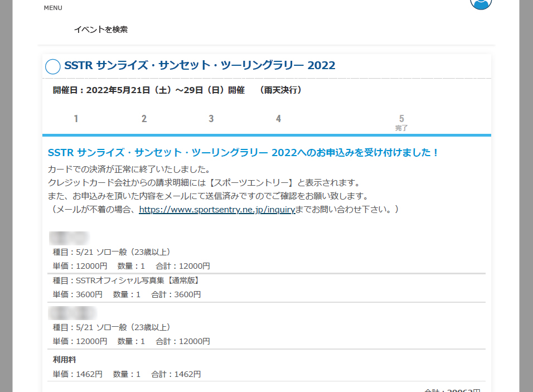Click the 合計:1462円 fee total

coord(176,374)
